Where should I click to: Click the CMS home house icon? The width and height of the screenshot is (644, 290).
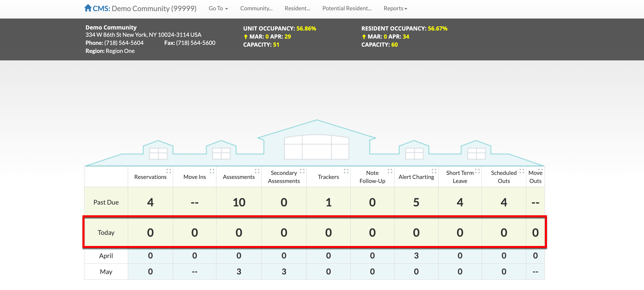tap(88, 8)
